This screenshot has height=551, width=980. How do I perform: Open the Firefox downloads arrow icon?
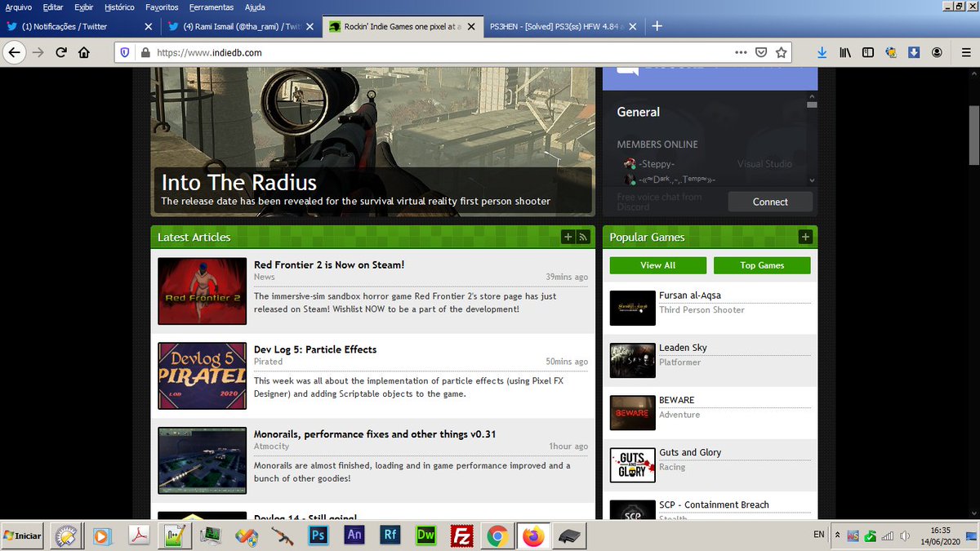[x=822, y=52]
